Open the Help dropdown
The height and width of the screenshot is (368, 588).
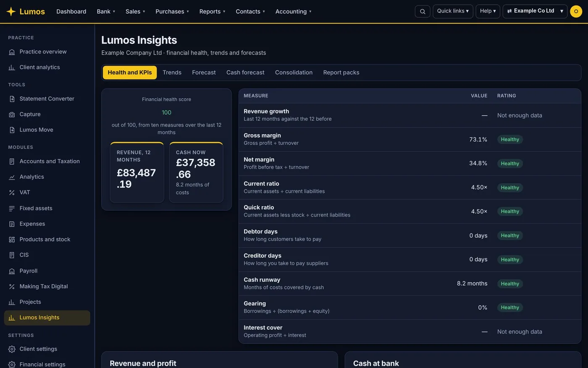(488, 11)
